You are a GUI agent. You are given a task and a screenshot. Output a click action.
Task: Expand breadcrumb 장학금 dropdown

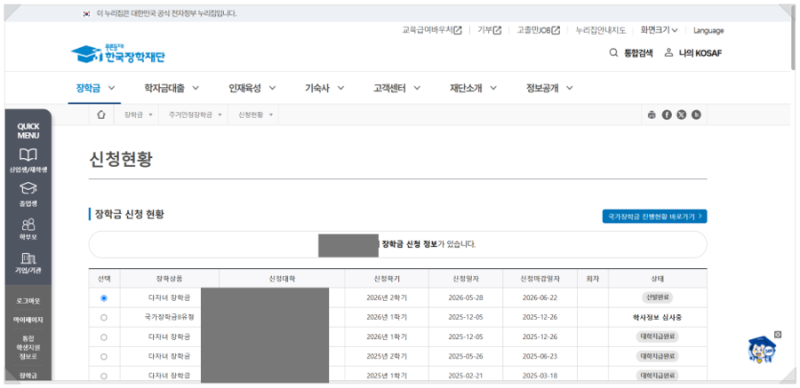[x=139, y=115]
